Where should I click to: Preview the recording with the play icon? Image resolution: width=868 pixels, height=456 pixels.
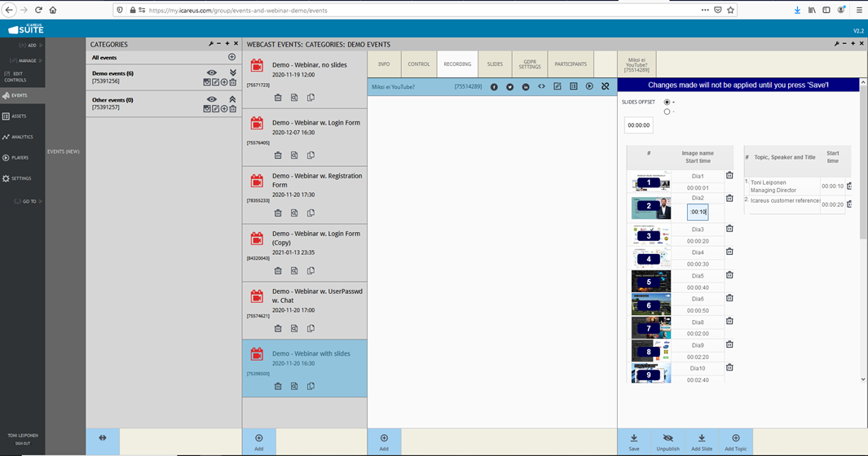589,87
